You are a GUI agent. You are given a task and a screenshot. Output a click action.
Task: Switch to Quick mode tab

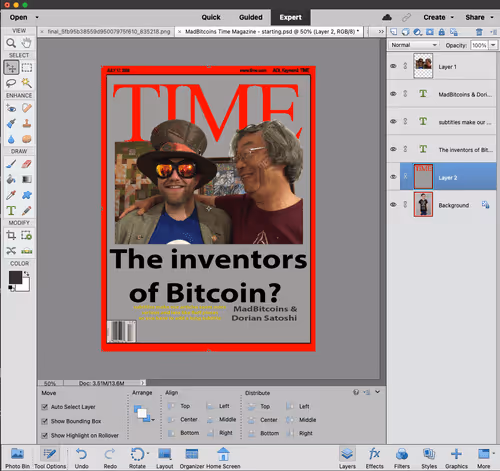tap(211, 17)
